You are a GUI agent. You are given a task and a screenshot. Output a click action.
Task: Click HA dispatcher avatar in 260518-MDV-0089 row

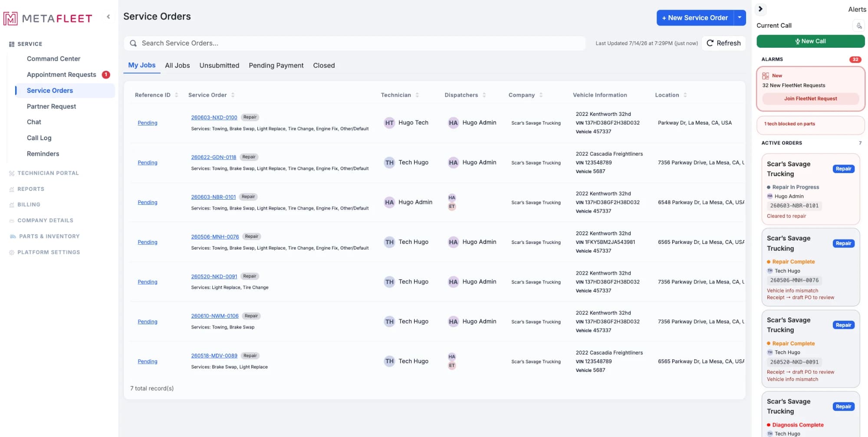click(x=452, y=357)
